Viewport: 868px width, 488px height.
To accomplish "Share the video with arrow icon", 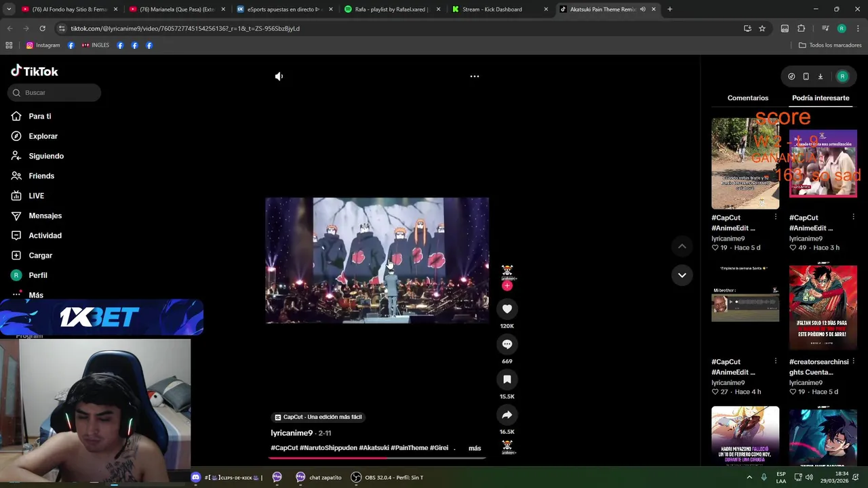I will 507,415.
